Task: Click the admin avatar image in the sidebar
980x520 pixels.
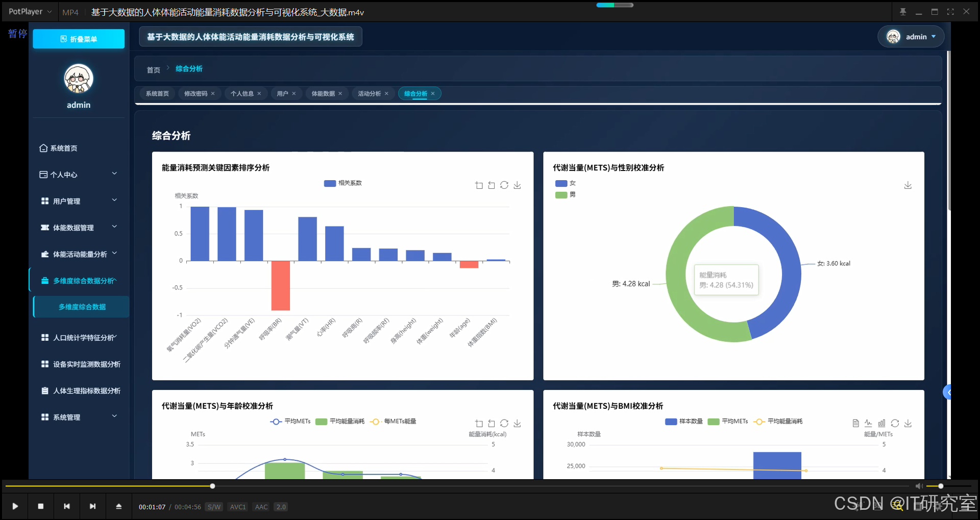Action: coord(79,79)
